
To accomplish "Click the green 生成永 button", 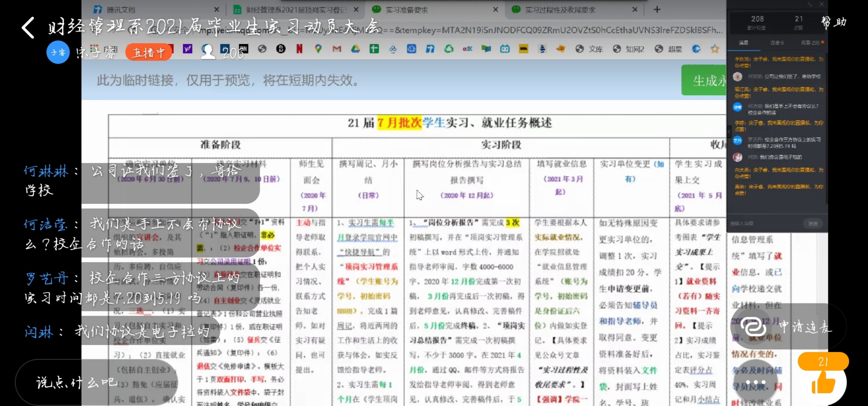I will [704, 80].
